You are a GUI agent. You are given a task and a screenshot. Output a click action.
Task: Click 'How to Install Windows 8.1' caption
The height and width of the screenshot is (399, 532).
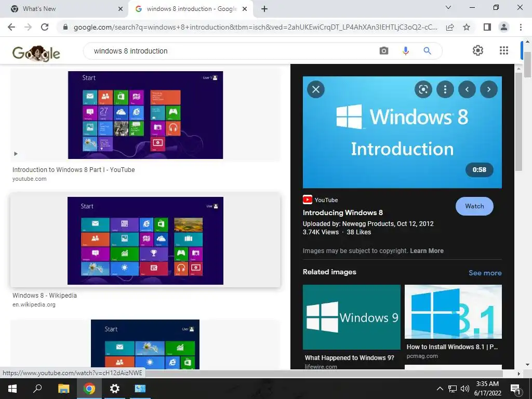pyautogui.click(x=453, y=347)
